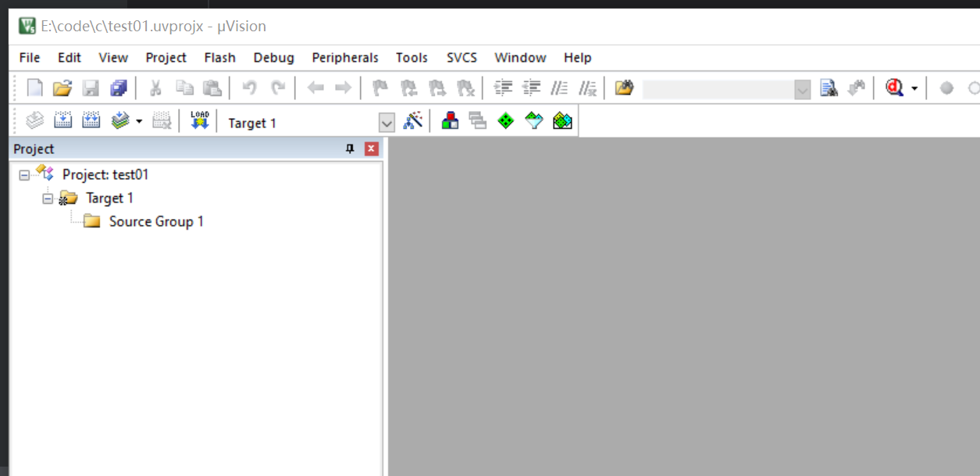
Task: Click the Find in Files icon
Action: 829,88
